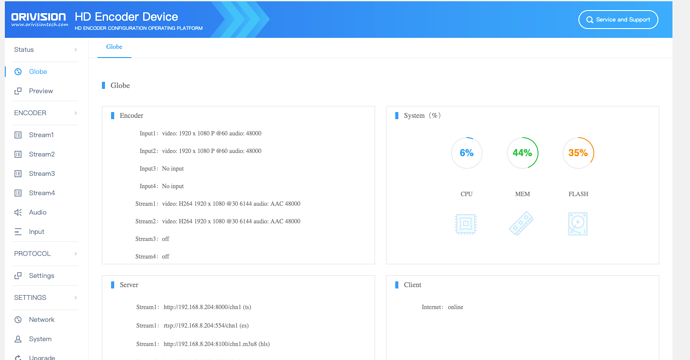Collapse the Status section chevron
The image size is (690, 360).
tap(76, 50)
